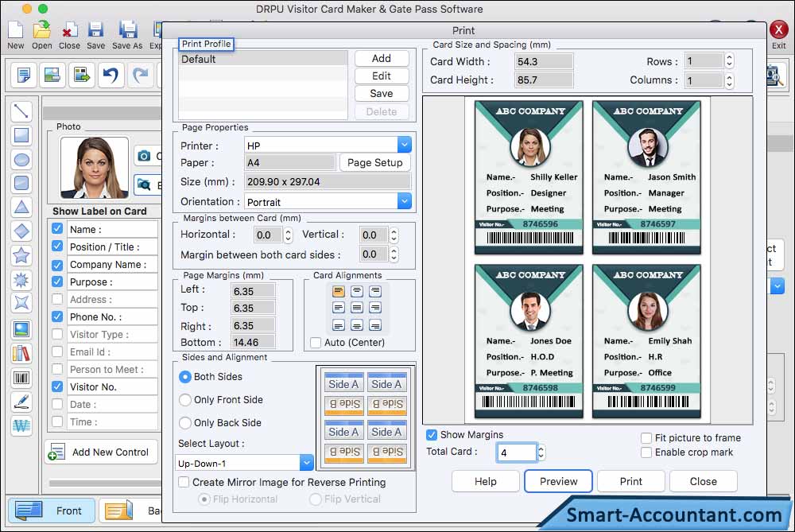Image resolution: width=795 pixels, height=532 pixels.
Task: Choose top-left card alignment icon
Action: click(x=339, y=292)
